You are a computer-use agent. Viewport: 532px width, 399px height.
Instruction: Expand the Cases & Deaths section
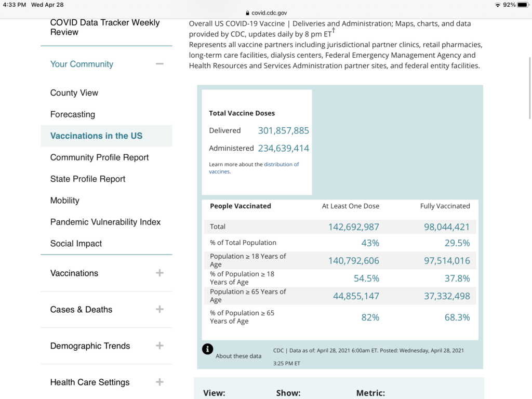159,310
